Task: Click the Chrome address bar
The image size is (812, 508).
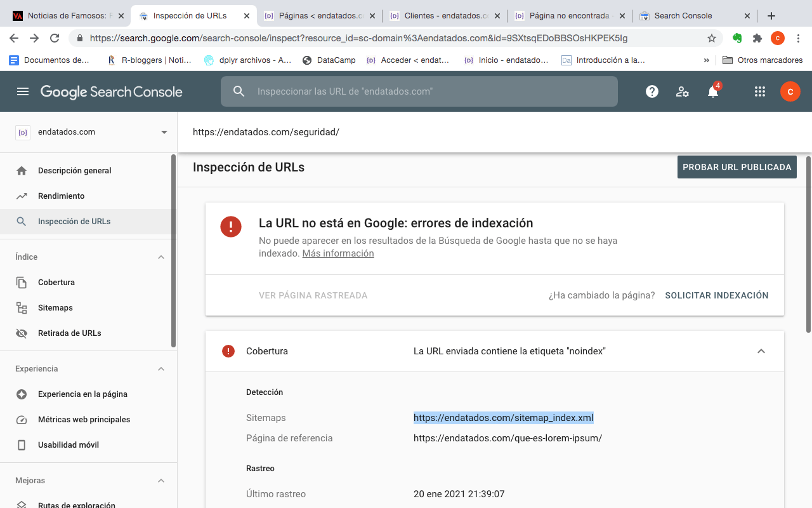Action: [396, 38]
